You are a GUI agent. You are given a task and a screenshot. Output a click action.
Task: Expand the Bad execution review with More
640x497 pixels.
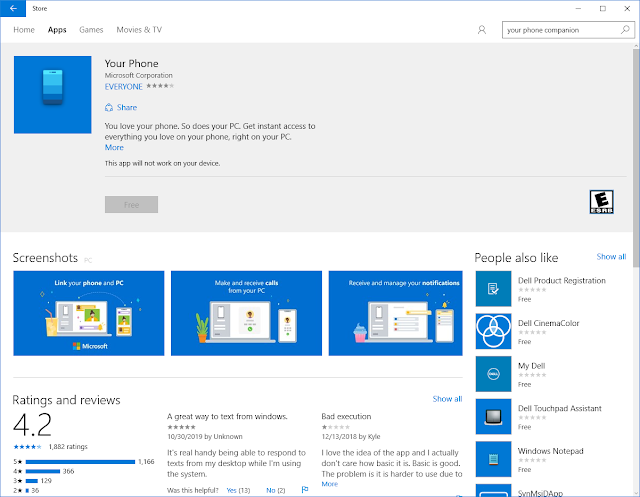click(x=329, y=484)
